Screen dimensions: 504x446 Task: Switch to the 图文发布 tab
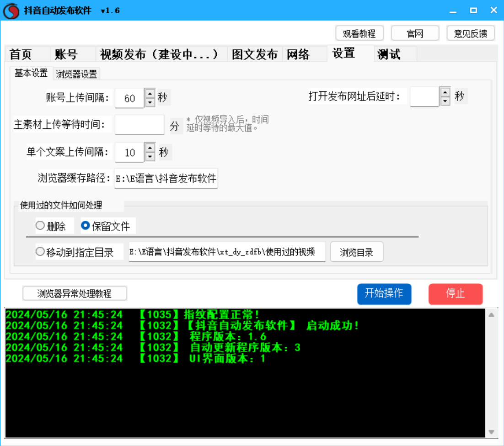point(255,54)
